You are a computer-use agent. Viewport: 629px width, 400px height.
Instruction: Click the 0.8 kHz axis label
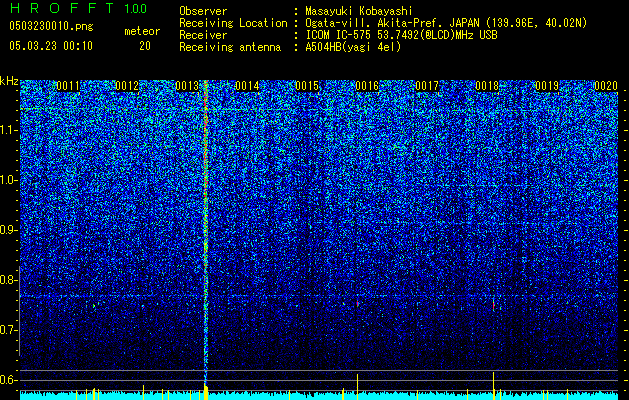[8, 280]
